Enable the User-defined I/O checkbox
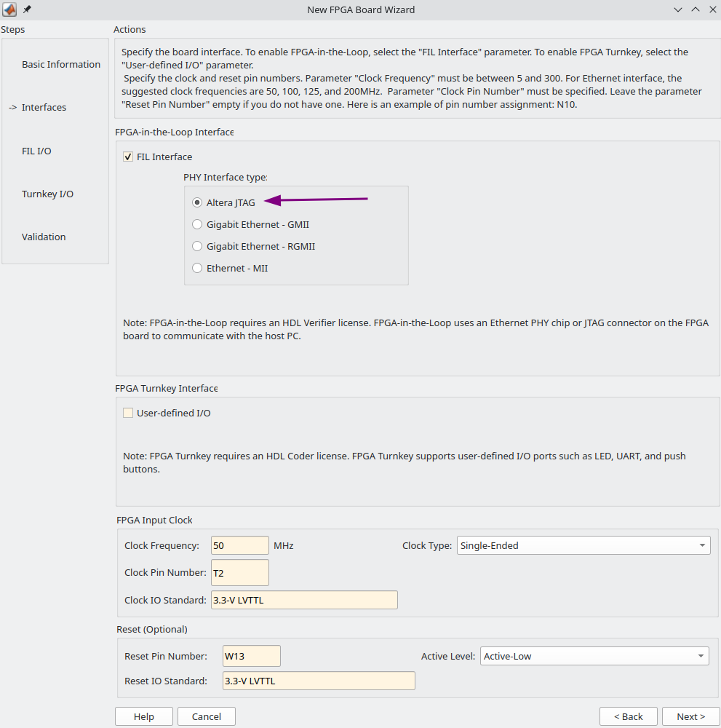This screenshot has width=721, height=728. click(128, 413)
